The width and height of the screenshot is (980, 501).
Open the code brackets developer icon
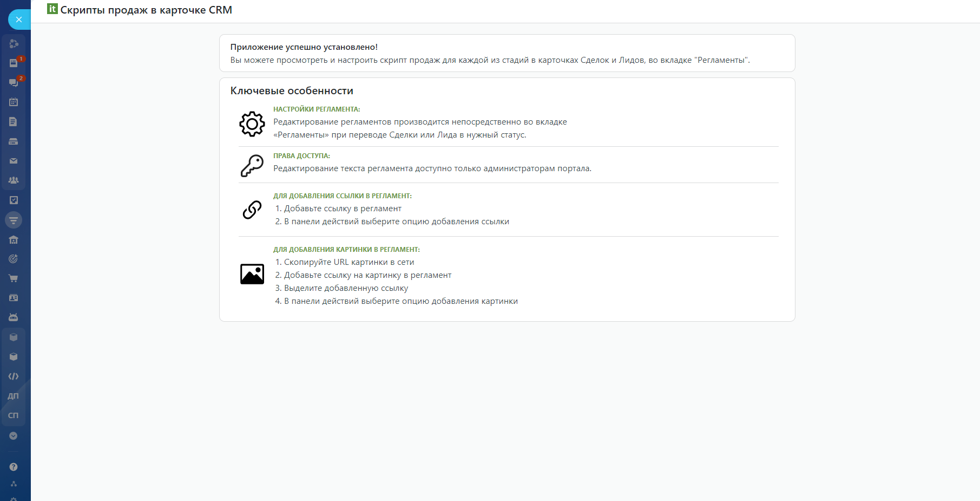pyautogui.click(x=14, y=376)
